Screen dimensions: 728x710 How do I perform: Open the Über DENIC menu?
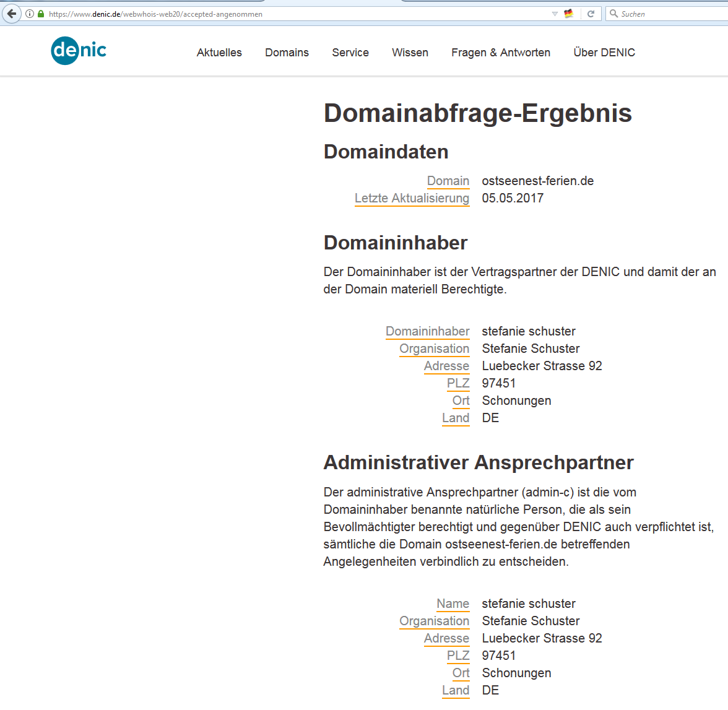click(x=604, y=53)
